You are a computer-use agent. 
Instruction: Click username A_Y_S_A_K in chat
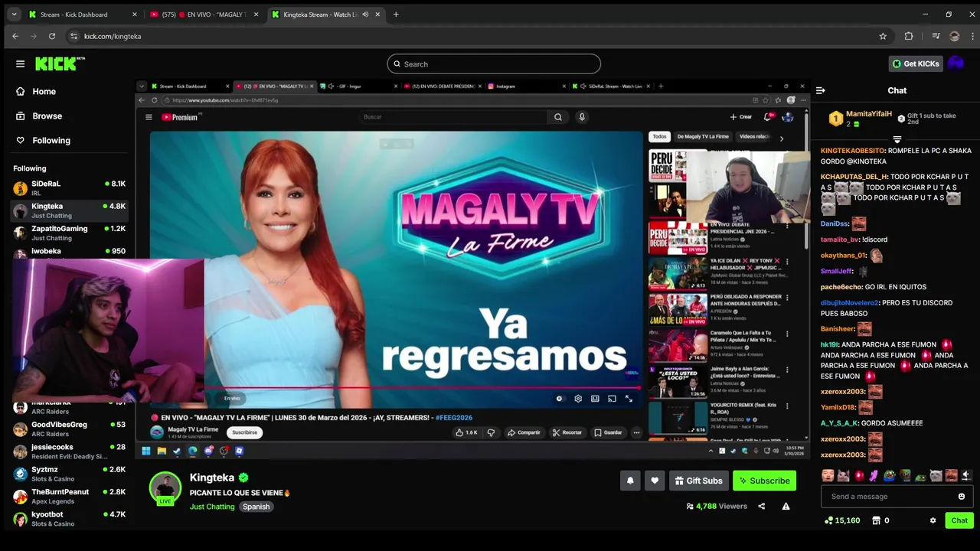pos(839,423)
